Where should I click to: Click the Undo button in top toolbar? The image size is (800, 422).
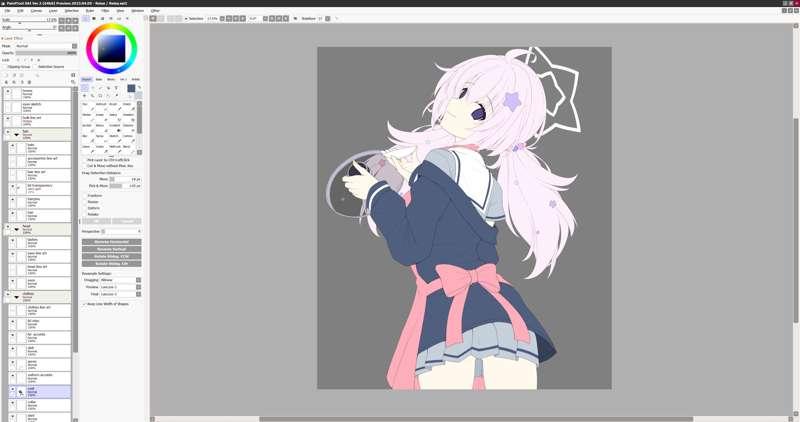coord(153,18)
